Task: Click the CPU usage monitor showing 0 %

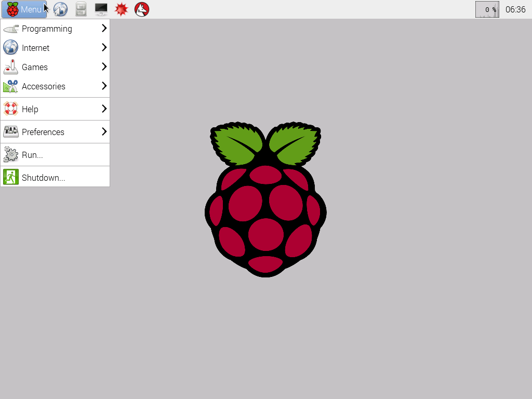Action: click(487, 9)
